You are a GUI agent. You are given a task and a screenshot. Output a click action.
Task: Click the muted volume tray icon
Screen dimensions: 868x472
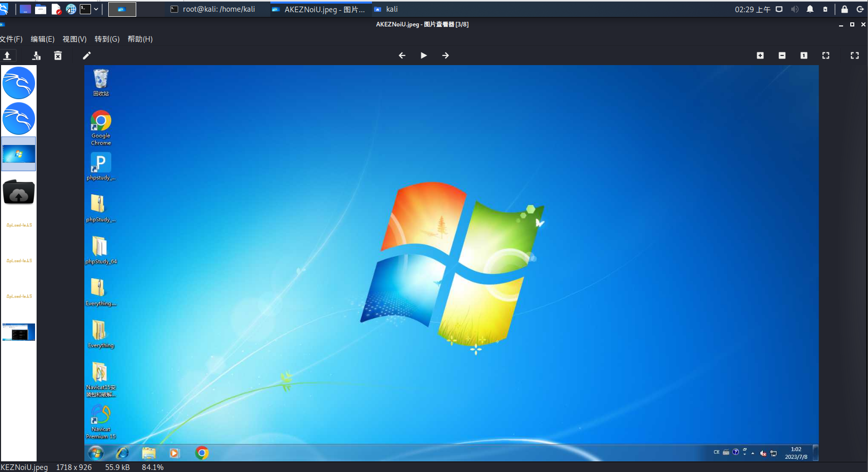point(795,9)
